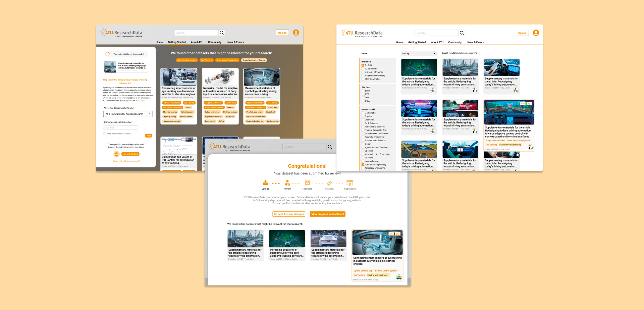
Task: Open Getting Started in the download window menu
Action: tap(177, 42)
